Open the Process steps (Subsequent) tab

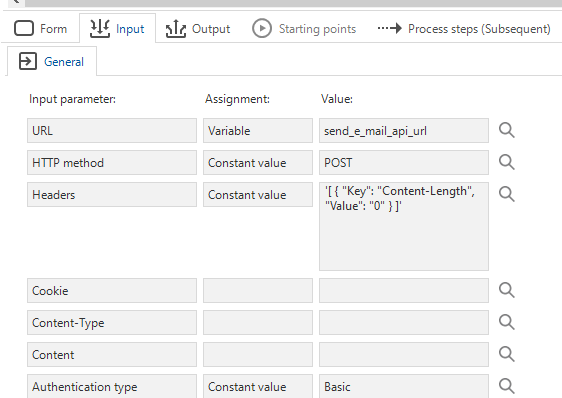click(464, 28)
